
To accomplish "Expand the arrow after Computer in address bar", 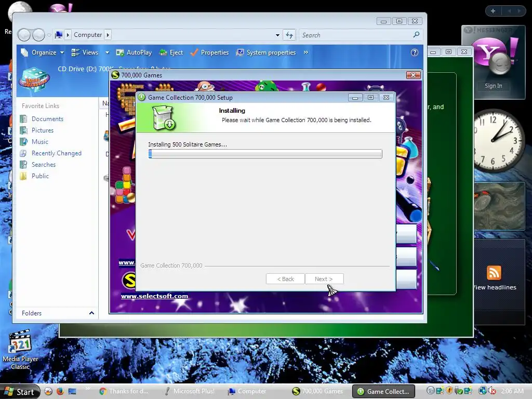I will (x=108, y=35).
